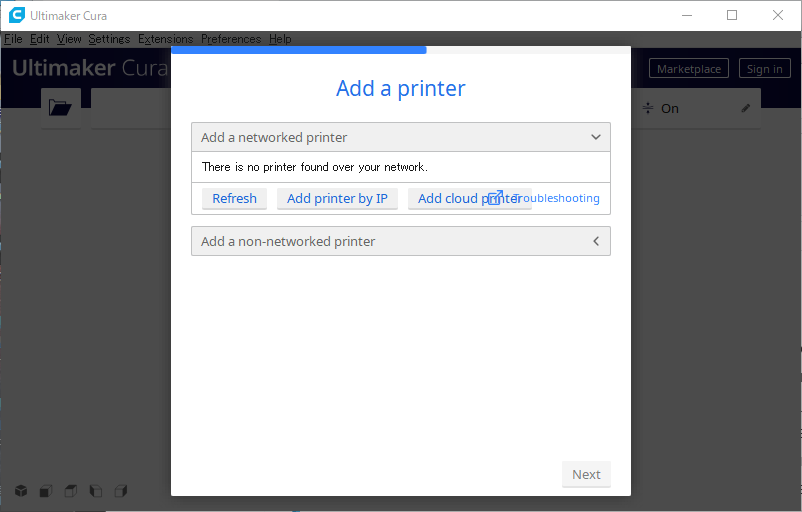Viewport: 802px width, 512px height.
Task: Click the 'Add a printer' heading
Action: 400,88
